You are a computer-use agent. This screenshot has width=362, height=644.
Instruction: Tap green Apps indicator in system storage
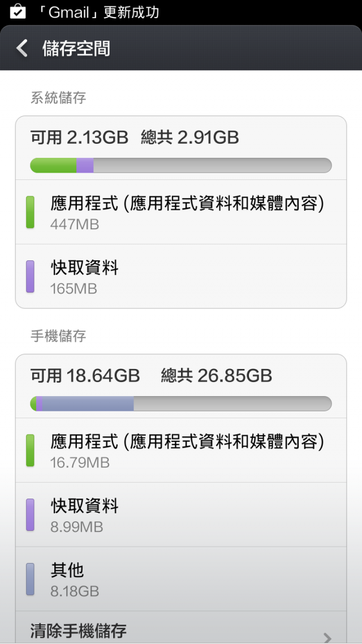click(x=30, y=212)
